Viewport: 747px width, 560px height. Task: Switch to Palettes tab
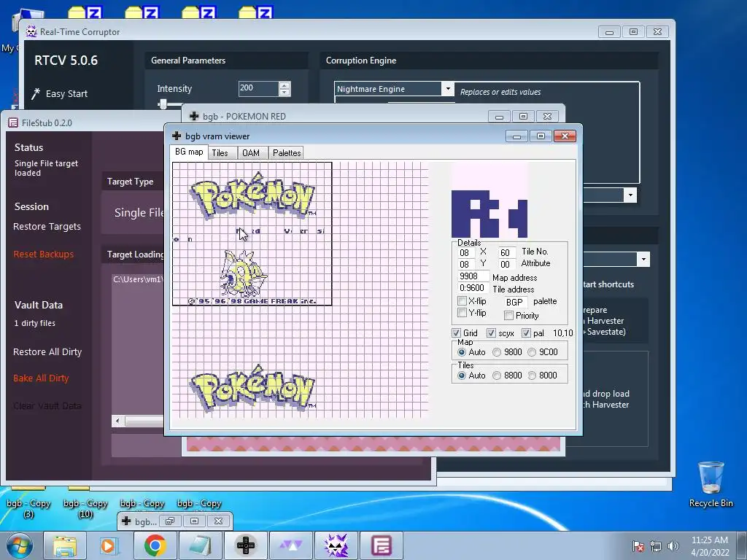click(x=286, y=153)
